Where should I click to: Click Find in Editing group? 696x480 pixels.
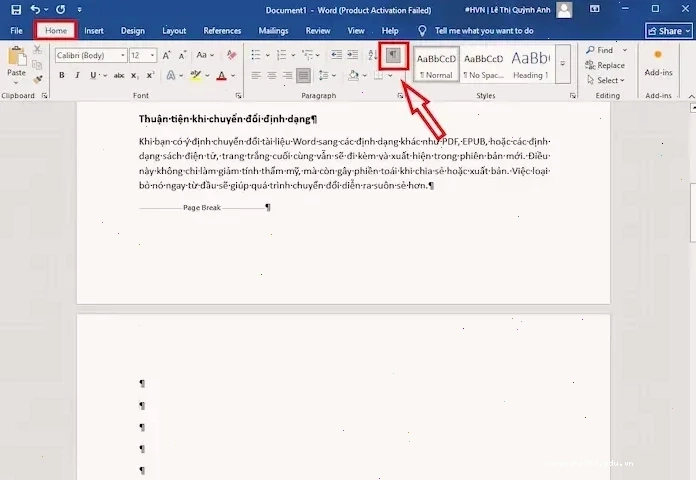600,50
